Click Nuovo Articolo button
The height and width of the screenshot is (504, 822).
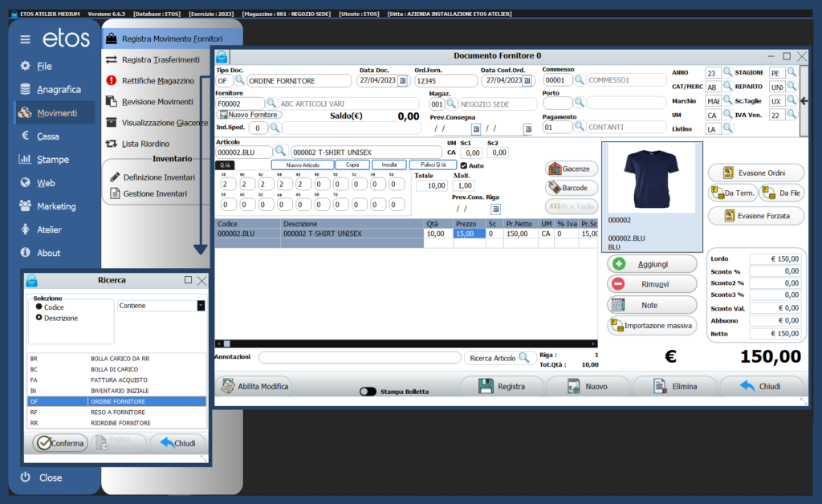point(303,165)
